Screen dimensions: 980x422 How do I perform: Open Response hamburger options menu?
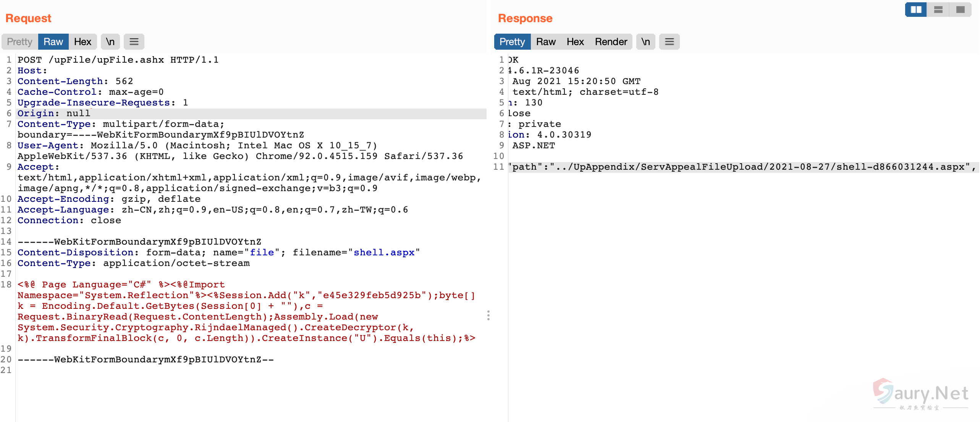669,42
